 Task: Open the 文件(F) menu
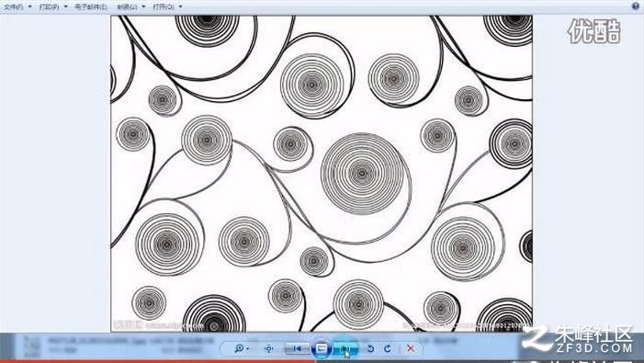[x=14, y=7]
